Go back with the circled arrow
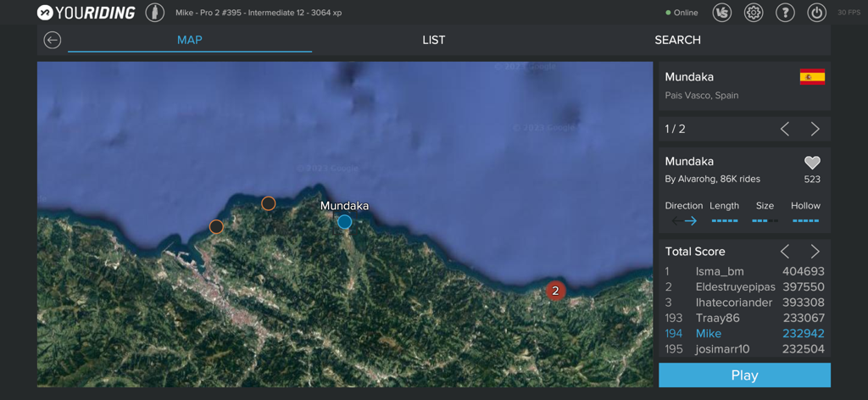This screenshot has width=868, height=400. tap(52, 40)
